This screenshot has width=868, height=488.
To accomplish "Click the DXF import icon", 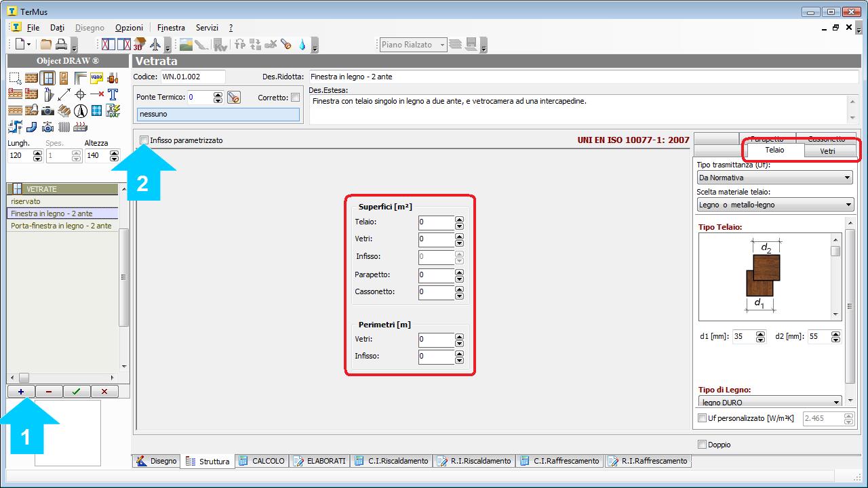I will pos(113,110).
